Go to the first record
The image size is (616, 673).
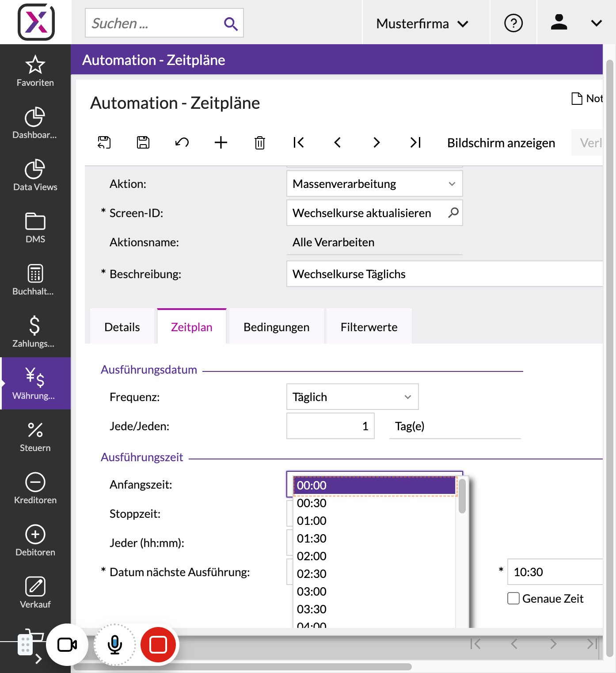pos(299,142)
